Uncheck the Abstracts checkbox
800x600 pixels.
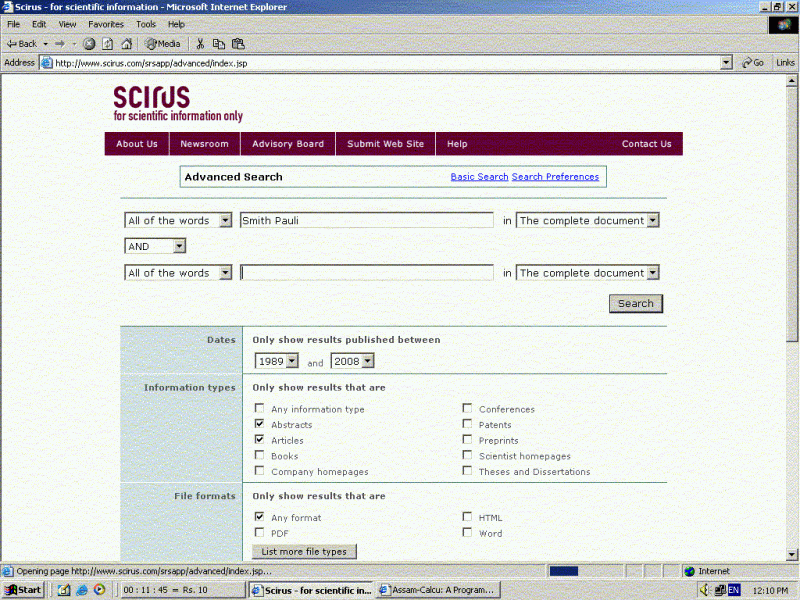259,424
